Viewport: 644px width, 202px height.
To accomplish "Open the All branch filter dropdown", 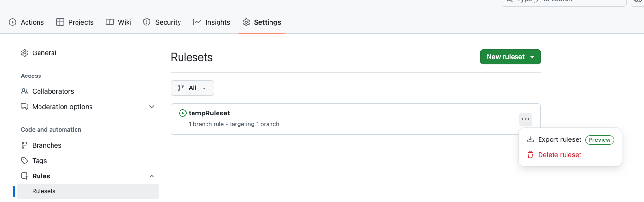I will 193,88.
